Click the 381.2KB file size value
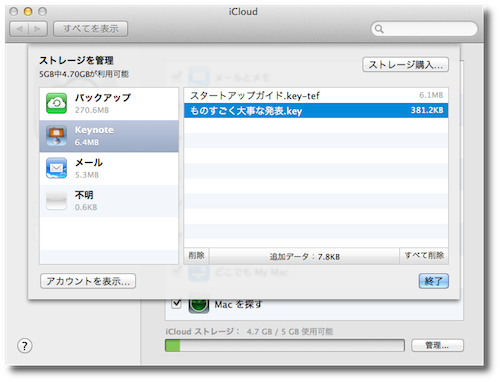Screen dimensions: 500x382 pos(427,110)
